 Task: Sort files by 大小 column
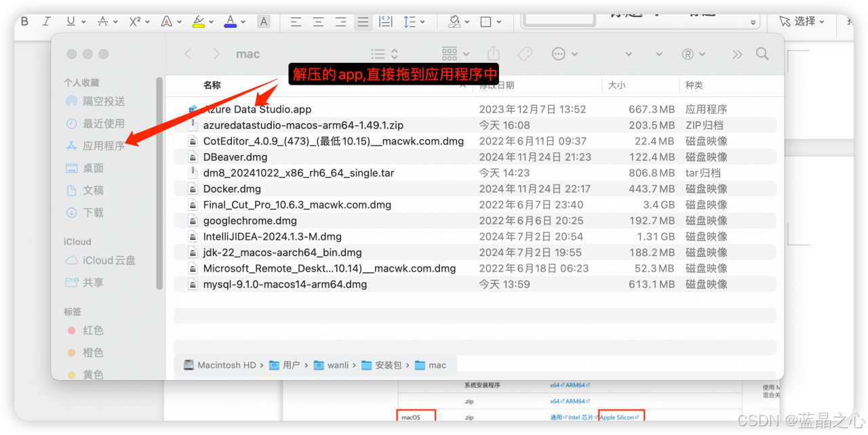click(616, 85)
